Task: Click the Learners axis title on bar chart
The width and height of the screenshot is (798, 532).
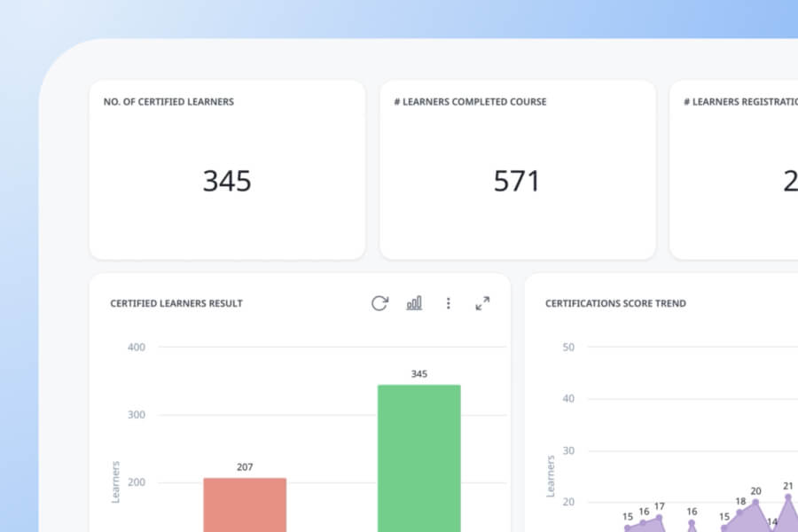Action: [115, 482]
